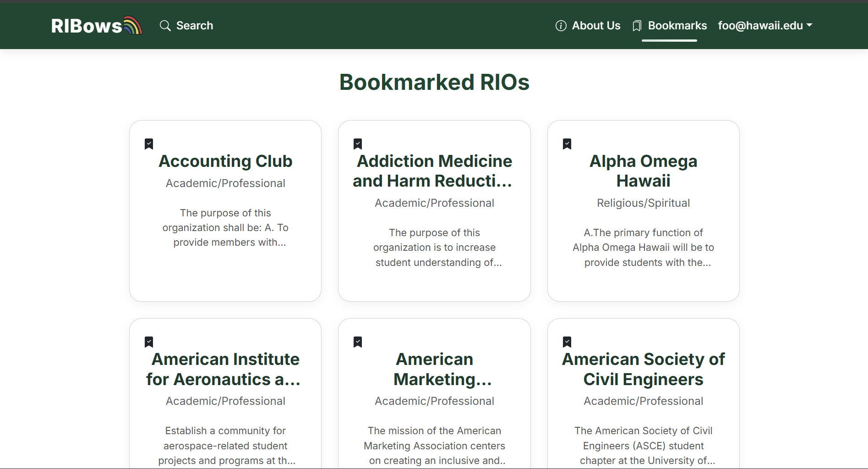Toggle bookmark on American Institute for Aeronautics
Viewport: 868px width, 469px height.
coord(149,342)
